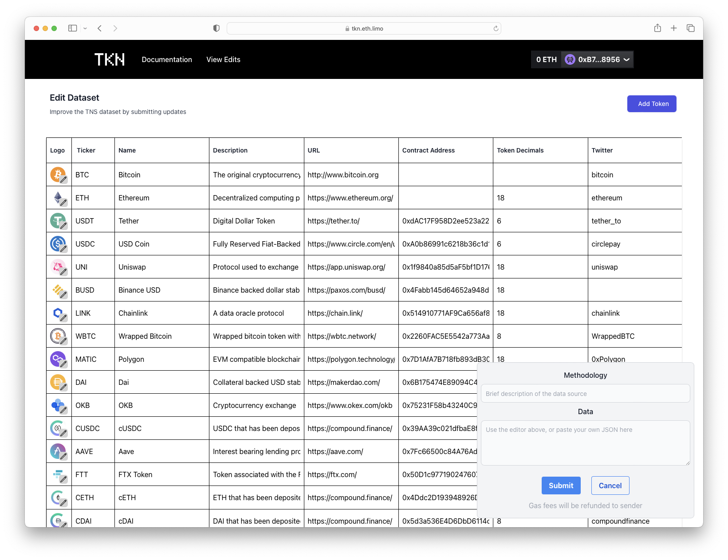
Task: Open sidebar options chevron in Safari
Action: [85, 28]
